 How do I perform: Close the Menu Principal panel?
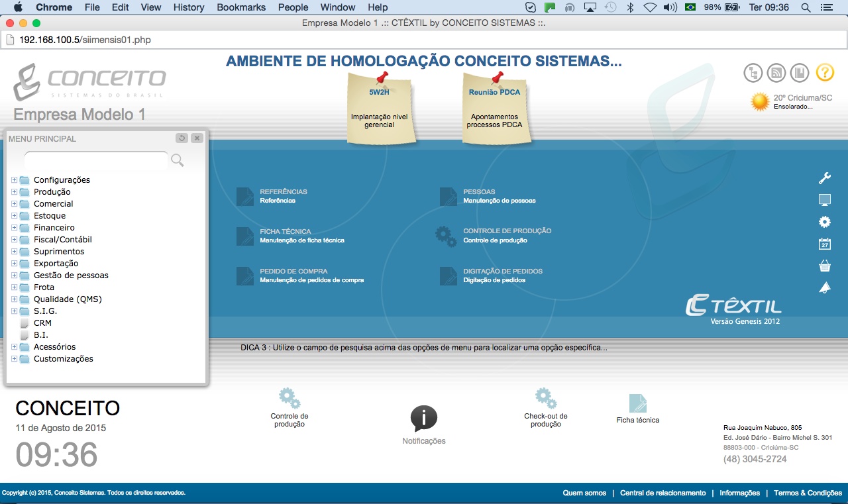pyautogui.click(x=197, y=138)
